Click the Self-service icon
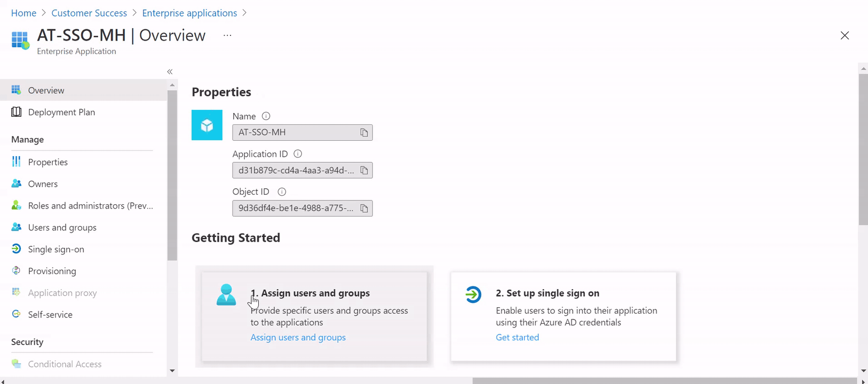 [x=17, y=314]
